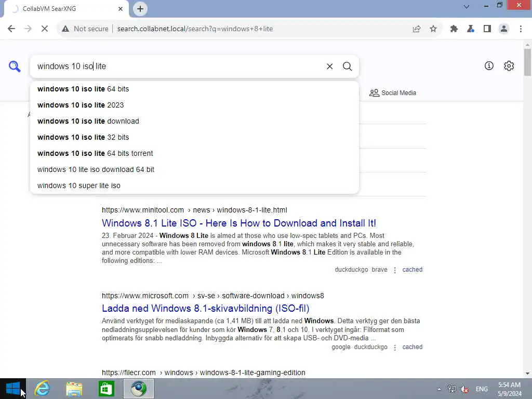The width and height of the screenshot is (532, 399).
Task: Choose suggestion 'windows 10 iso lite 64 bits'
Action: coord(194,89)
